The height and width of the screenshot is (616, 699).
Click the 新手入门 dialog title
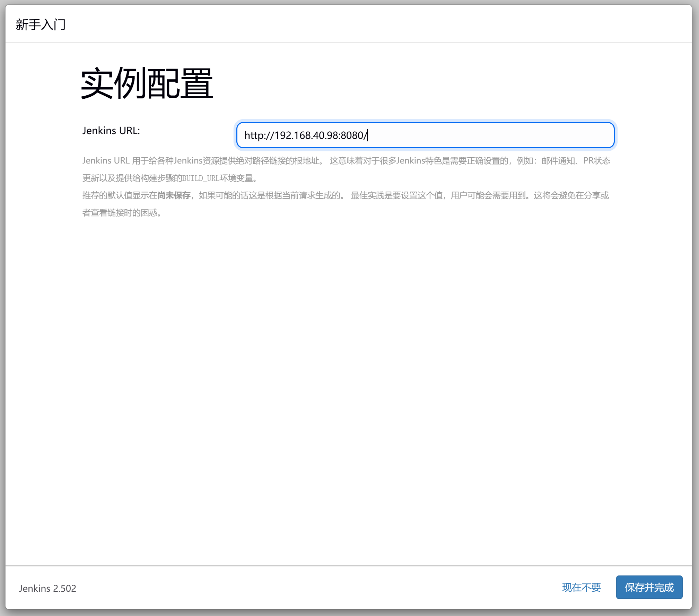pos(41,25)
